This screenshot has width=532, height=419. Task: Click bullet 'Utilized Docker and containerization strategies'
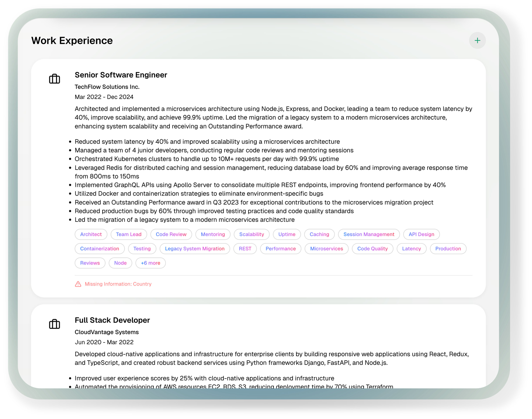tap(199, 193)
